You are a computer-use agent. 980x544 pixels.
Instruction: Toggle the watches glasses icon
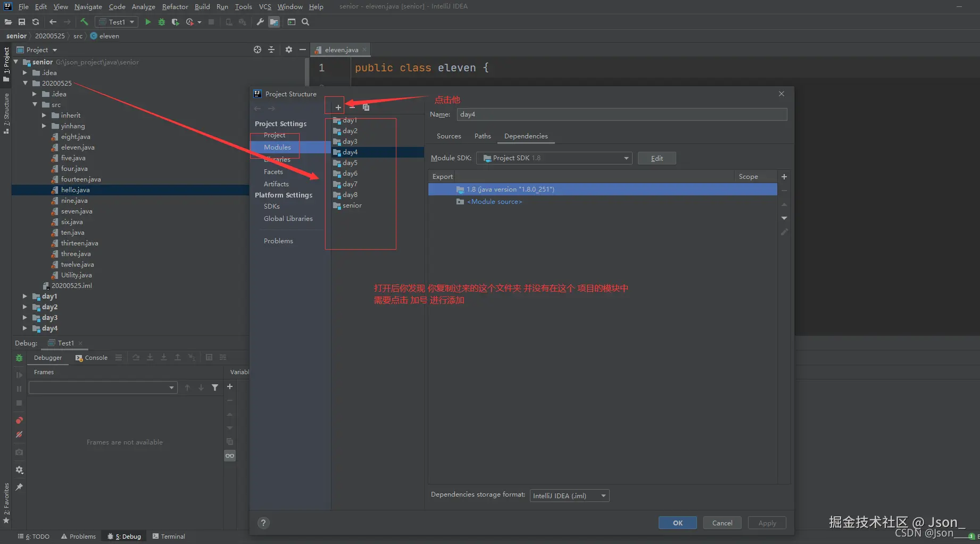click(x=230, y=456)
